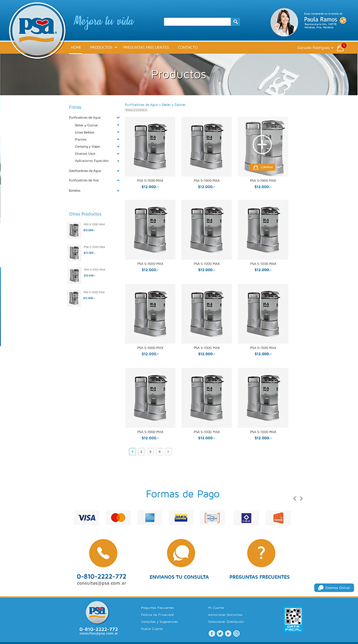Click the American Express logo
This screenshot has height=644, width=358.
pyautogui.click(x=150, y=518)
